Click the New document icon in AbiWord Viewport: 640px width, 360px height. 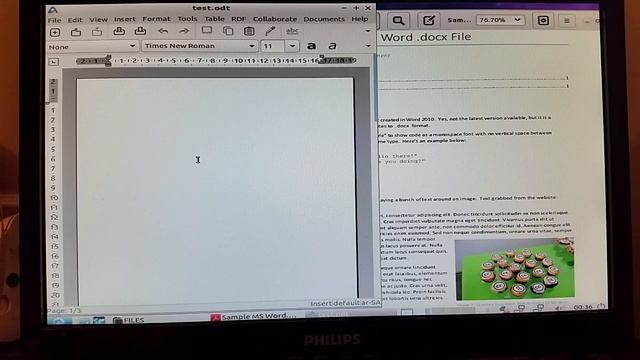coord(55,32)
